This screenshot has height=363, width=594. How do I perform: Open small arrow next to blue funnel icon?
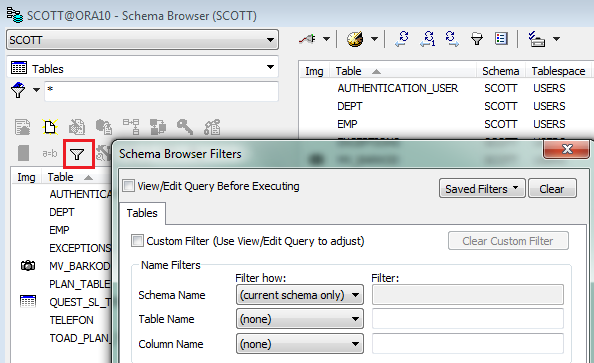36,90
